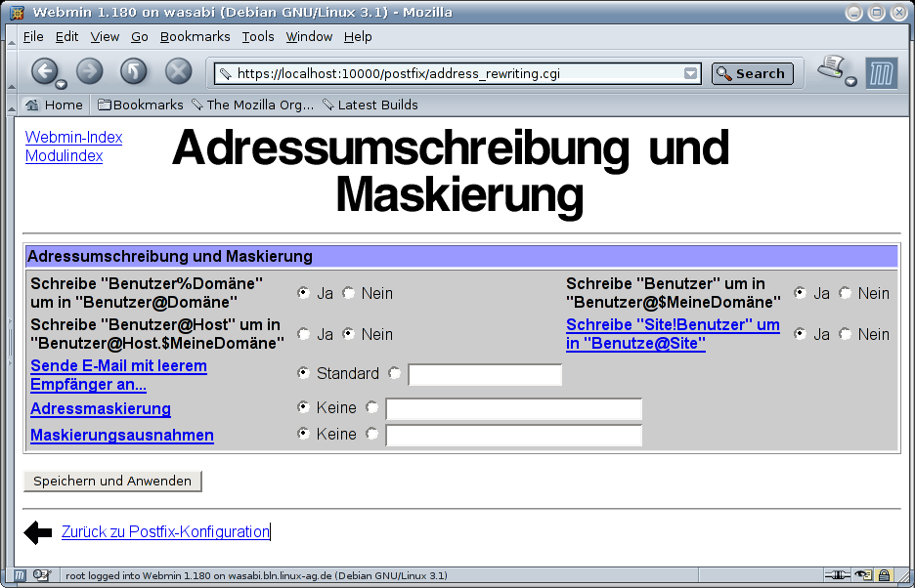The height and width of the screenshot is (588, 915).
Task: Open the Maskierungsausnahmen help link
Action: click(x=122, y=436)
